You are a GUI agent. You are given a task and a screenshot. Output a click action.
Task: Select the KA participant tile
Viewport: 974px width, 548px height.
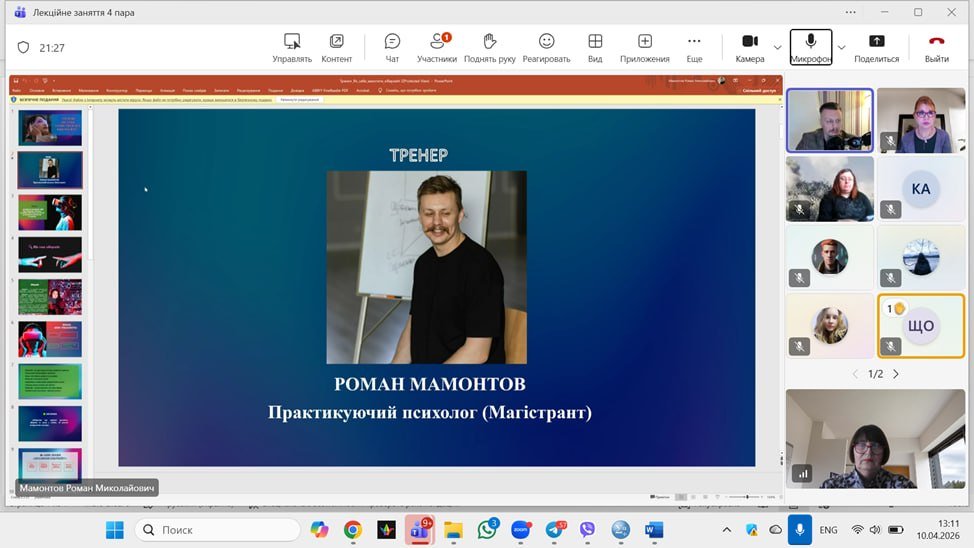(x=921, y=188)
